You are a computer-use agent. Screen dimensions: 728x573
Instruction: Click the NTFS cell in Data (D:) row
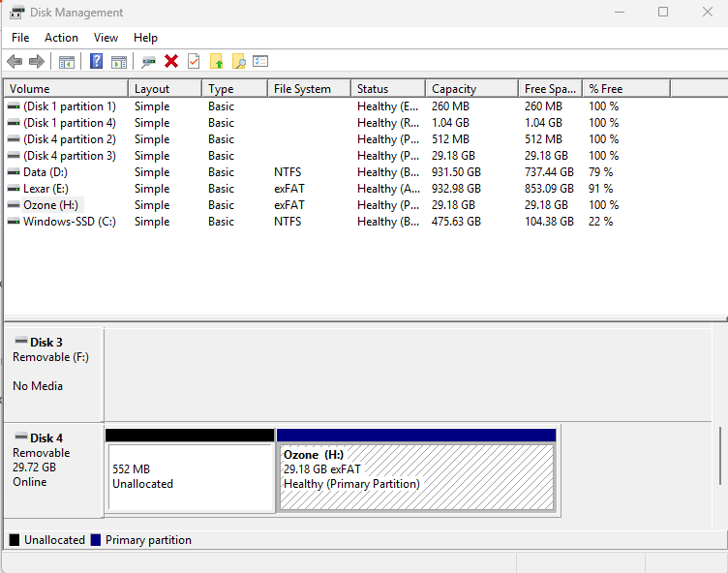click(x=288, y=172)
